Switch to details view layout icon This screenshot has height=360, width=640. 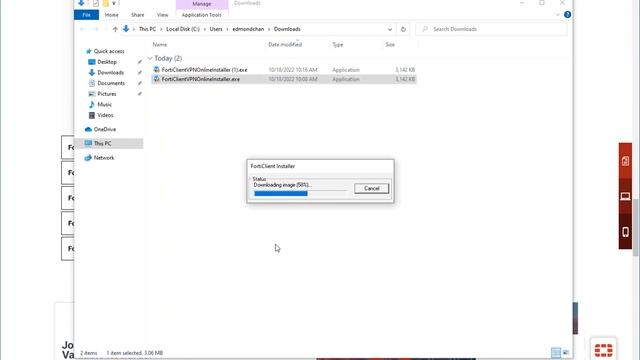pos(556,352)
